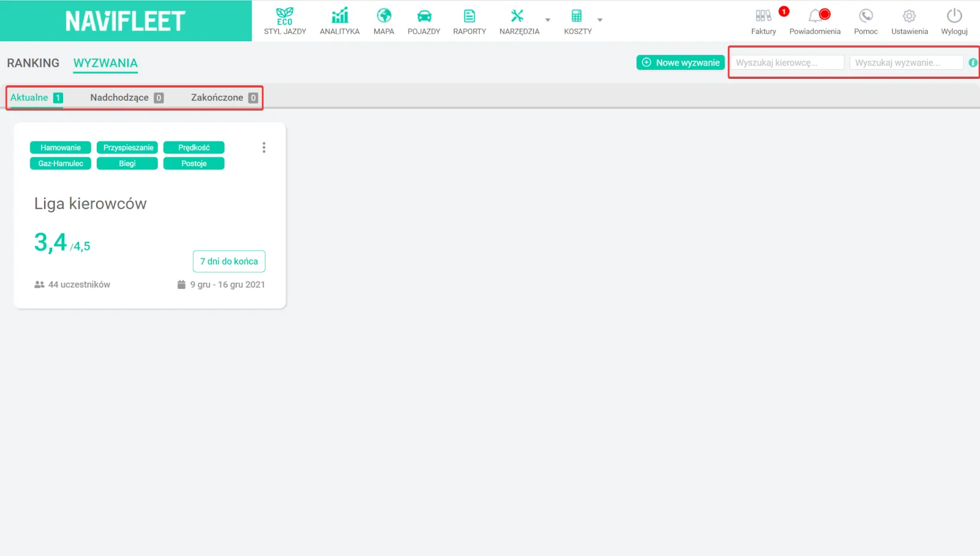Viewport: 980px width, 556px height.
Task: Click the Biegi tag
Action: coord(127,163)
